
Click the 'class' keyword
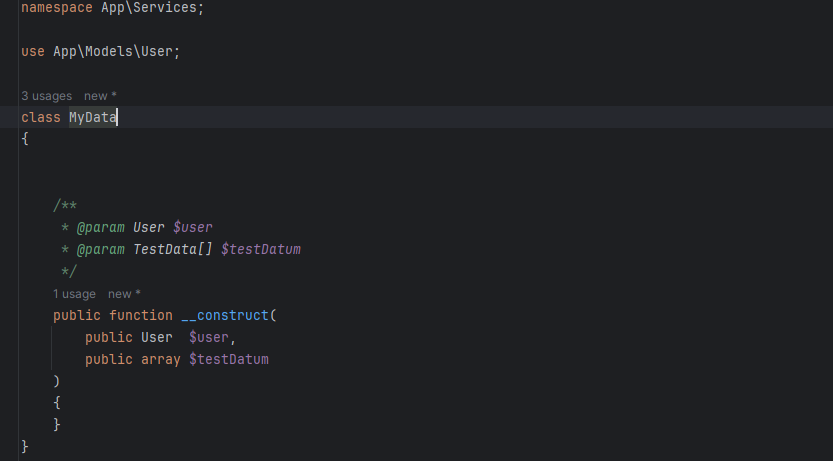pyautogui.click(x=41, y=117)
